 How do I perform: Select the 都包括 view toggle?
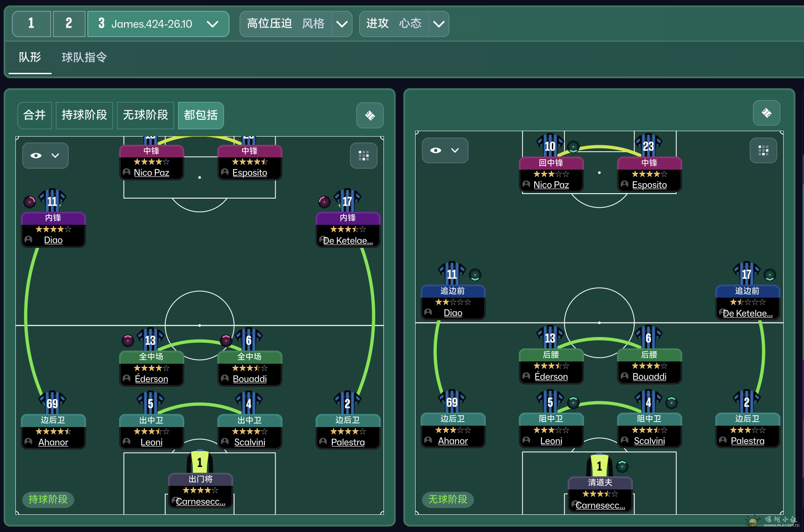pyautogui.click(x=201, y=115)
